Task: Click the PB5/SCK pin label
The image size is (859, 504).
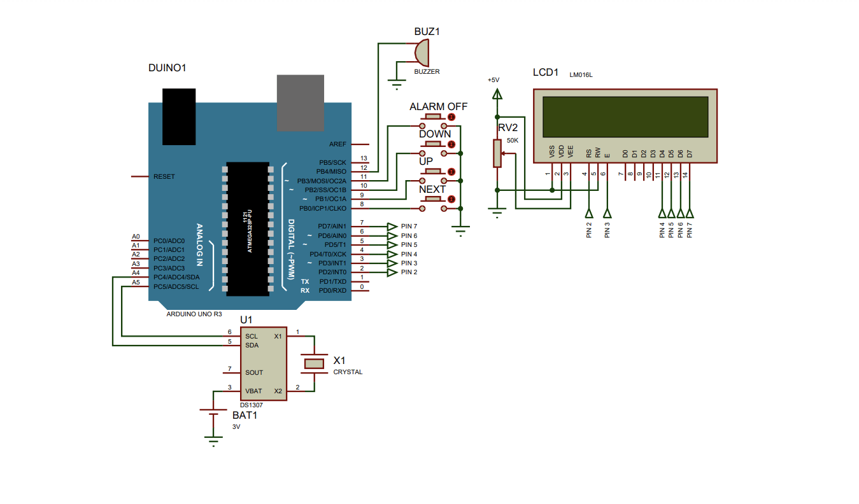Action: (333, 162)
